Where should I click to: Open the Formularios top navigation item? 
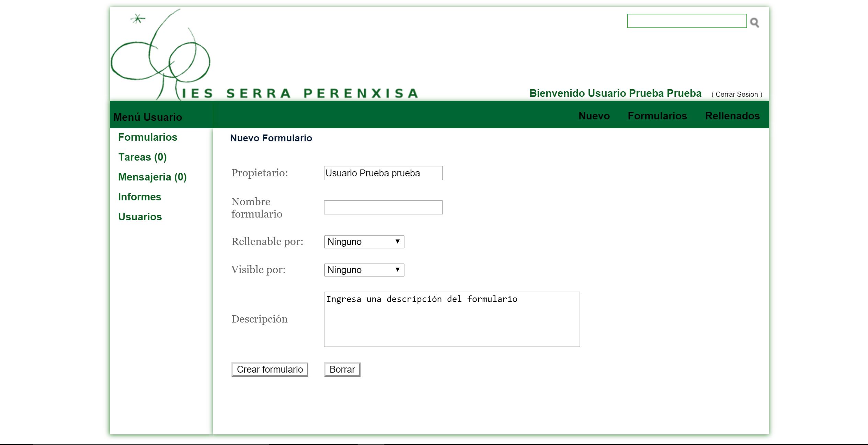pos(657,116)
